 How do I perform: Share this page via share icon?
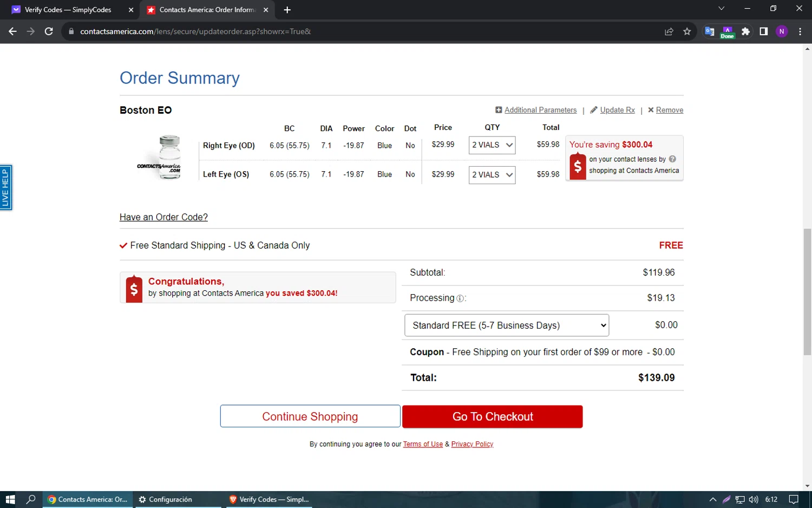coord(669,31)
